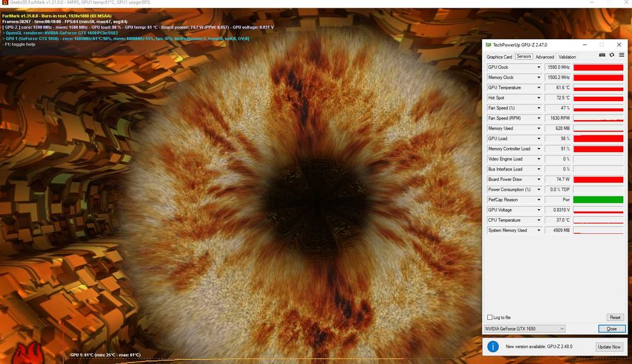The width and height of the screenshot is (632, 364).
Task: Open the GPU Temperature sensor dropdown
Action: click(538, 87)
